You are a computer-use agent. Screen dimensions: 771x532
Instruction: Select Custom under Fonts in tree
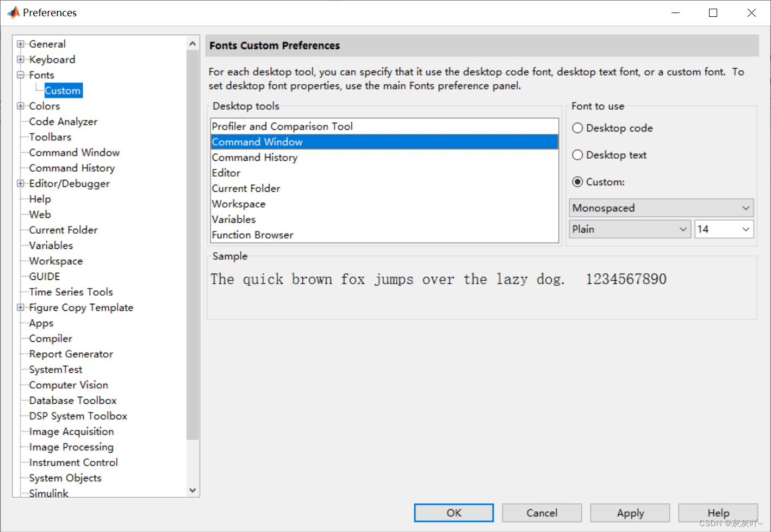[63, 91]
